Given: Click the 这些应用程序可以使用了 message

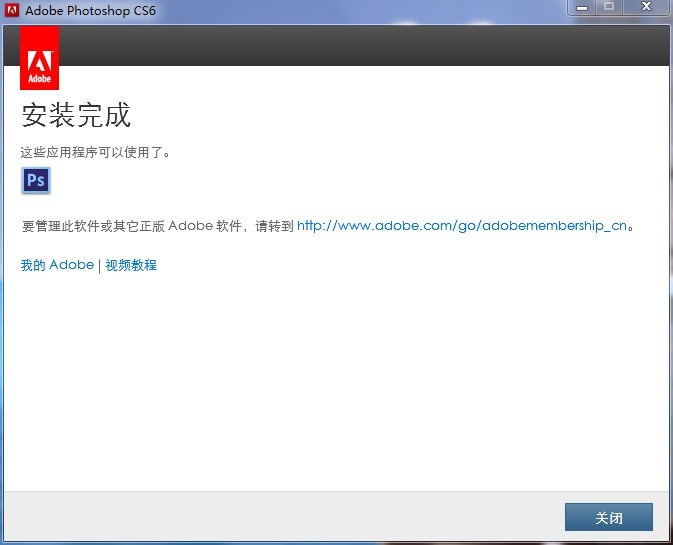Looking at the screenshot, I should (x=95, y=152).
